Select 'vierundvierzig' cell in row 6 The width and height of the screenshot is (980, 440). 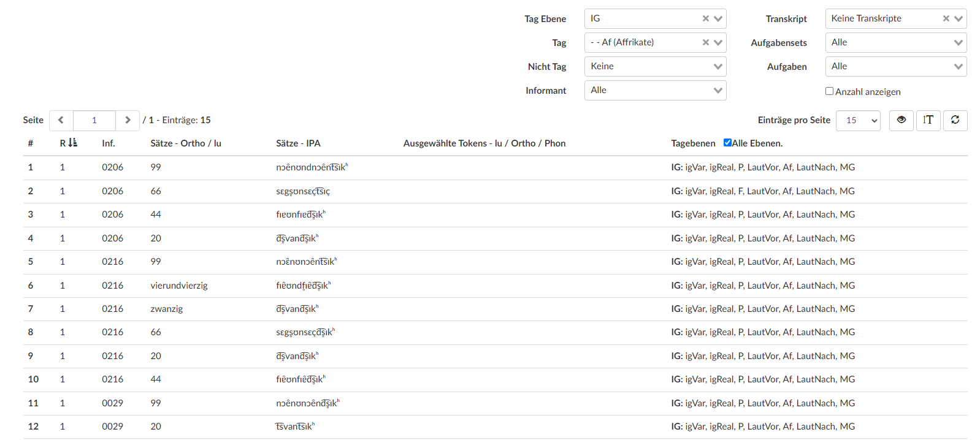pyautogui.click(x=179, y=286)
